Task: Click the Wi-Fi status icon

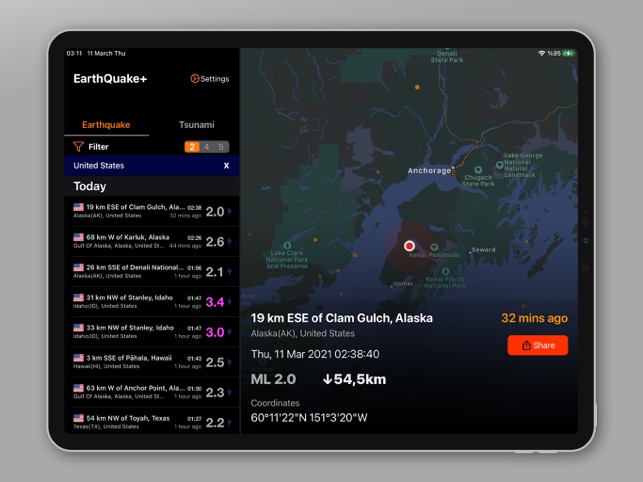Action: (541, 53)
